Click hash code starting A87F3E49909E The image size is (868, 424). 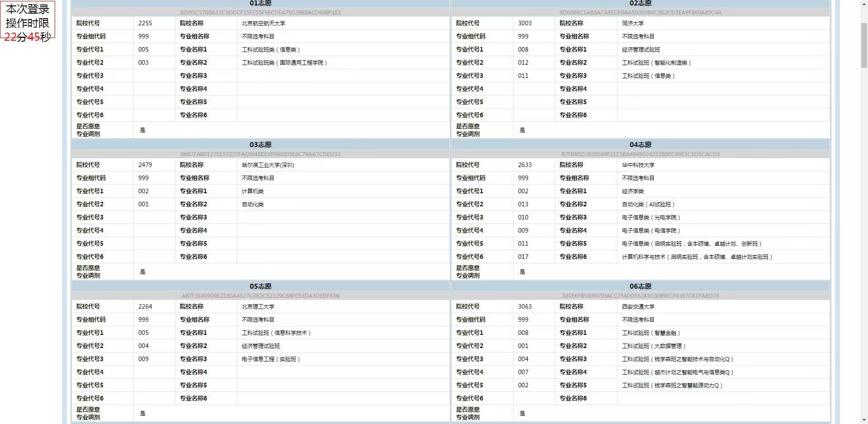(x=260, y=296)
